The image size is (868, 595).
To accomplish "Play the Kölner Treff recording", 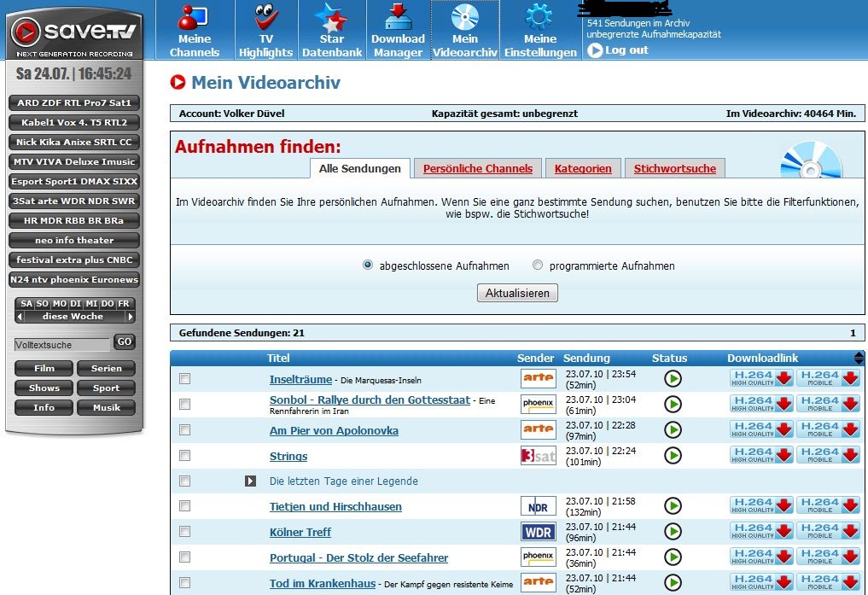I will pyautogui.click(x=673, y=531).
